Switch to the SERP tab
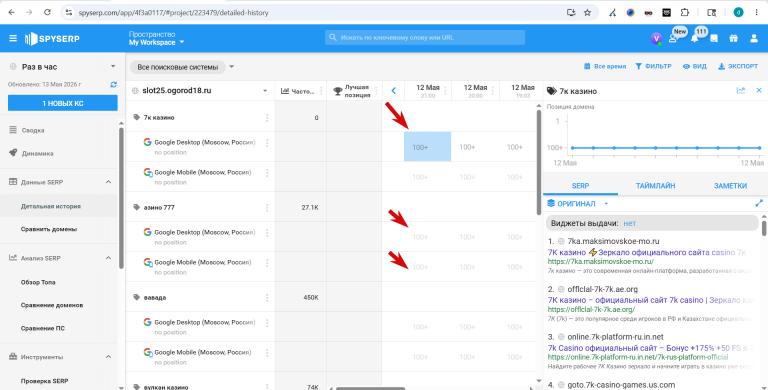This screenshot has height=390, width=768. (580, 186)
